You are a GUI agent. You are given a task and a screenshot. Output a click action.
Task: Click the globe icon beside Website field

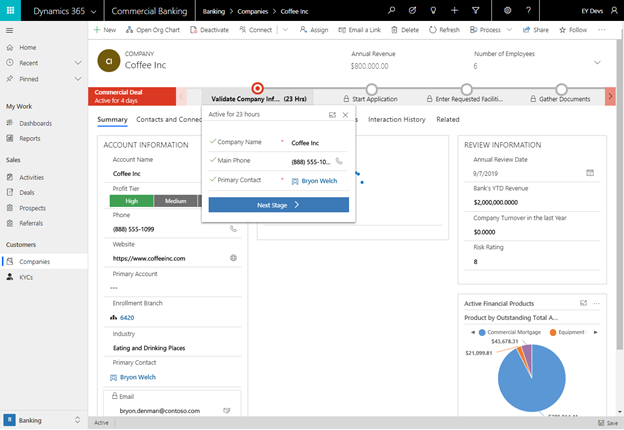[233, 258]
